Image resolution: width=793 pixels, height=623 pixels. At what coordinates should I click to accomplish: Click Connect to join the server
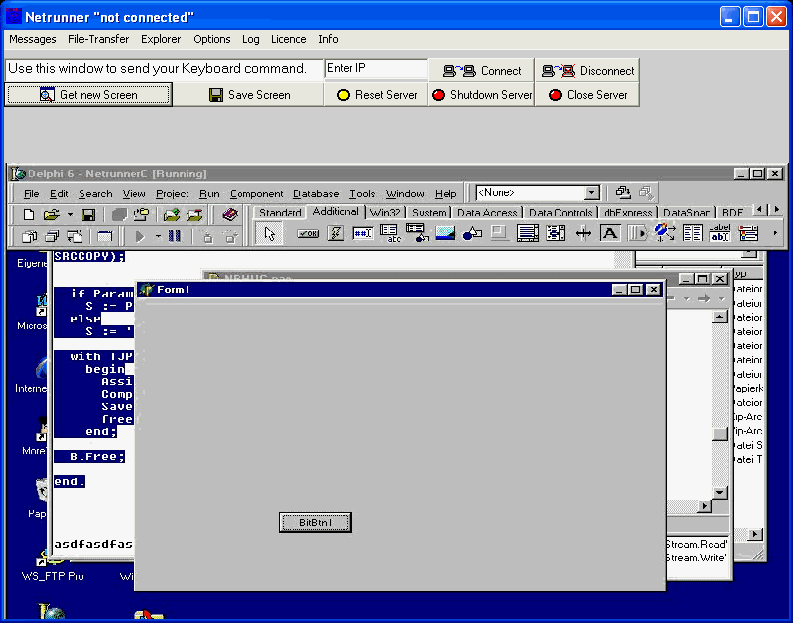click(482, 71)
